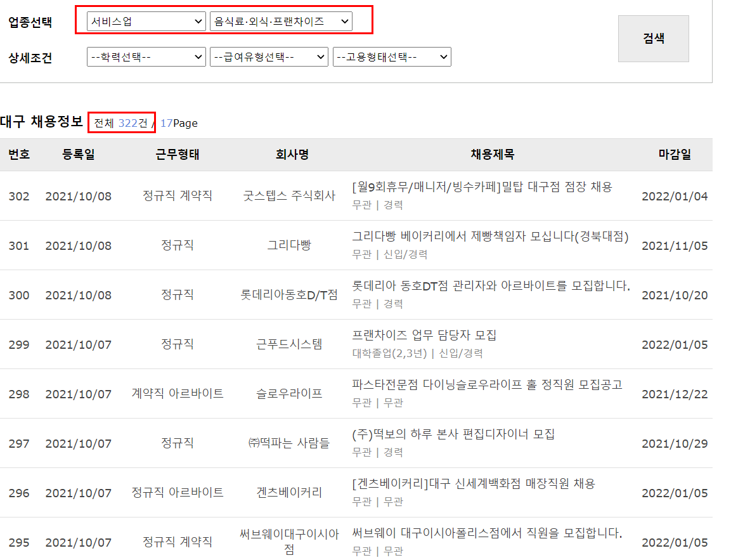Click deadline 2021/11/05
The width and height of the screenshot is (731, 560).
(x=675, y=245)
